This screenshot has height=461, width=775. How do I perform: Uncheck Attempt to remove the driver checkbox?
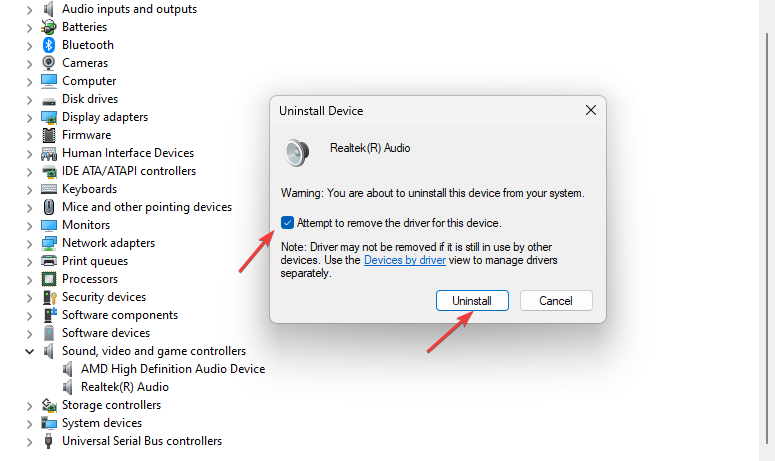(x=288, y=223)
